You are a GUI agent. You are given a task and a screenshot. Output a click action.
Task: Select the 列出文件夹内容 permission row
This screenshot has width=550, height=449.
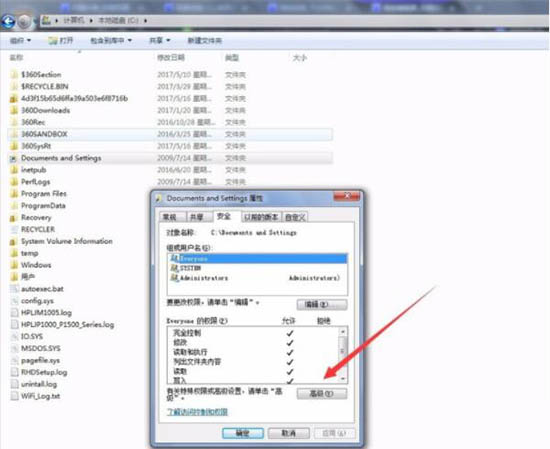[253, 361]
